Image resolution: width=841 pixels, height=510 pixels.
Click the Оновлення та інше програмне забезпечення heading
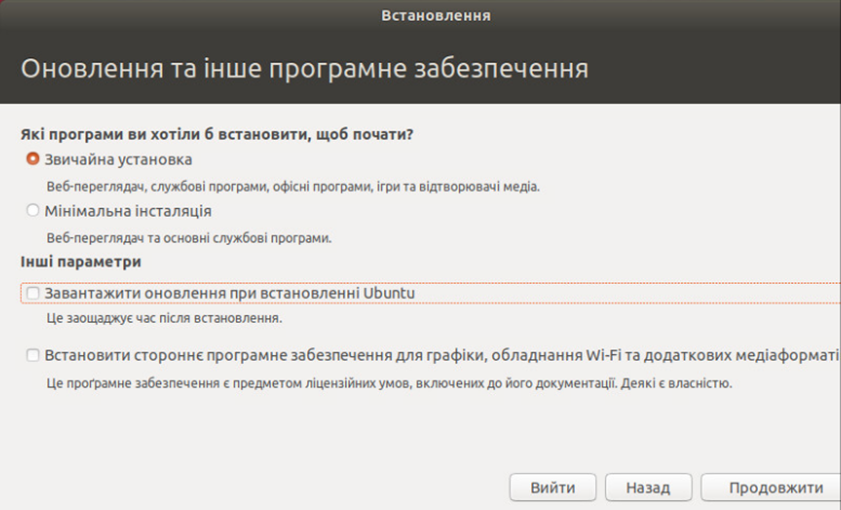click(304, 69)
